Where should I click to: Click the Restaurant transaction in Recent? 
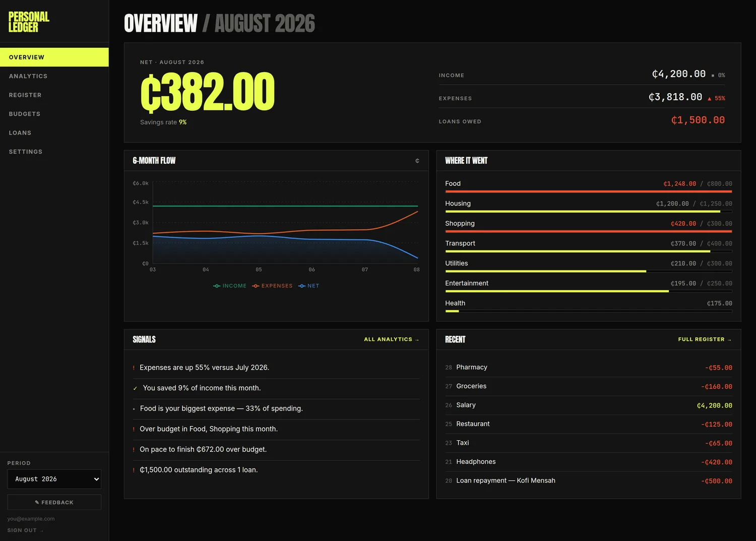pos(589,424)
